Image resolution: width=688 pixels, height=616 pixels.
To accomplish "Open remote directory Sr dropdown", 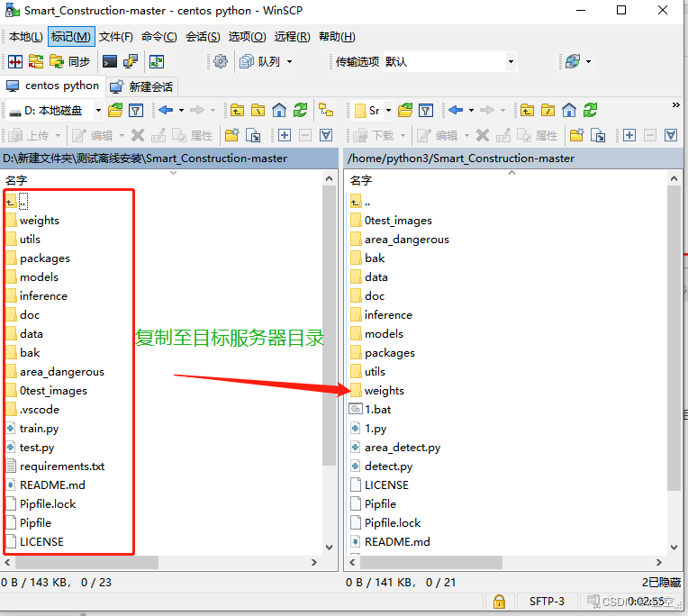I will click(x=388, y=110).
